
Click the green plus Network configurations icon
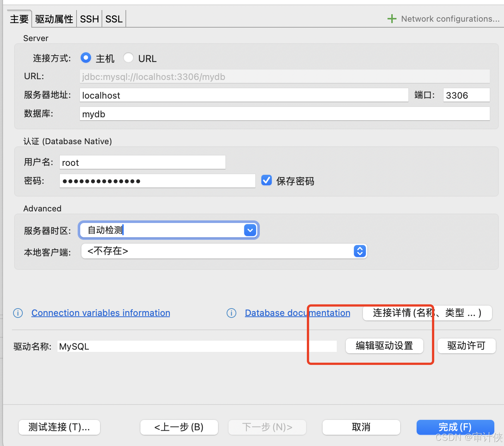[392, 19]
